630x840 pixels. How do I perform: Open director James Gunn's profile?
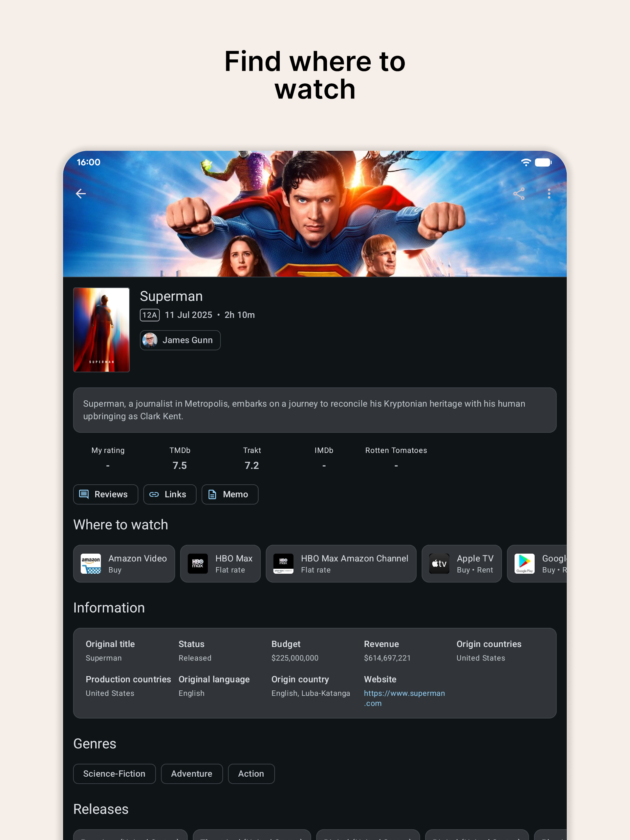(180, 340)
